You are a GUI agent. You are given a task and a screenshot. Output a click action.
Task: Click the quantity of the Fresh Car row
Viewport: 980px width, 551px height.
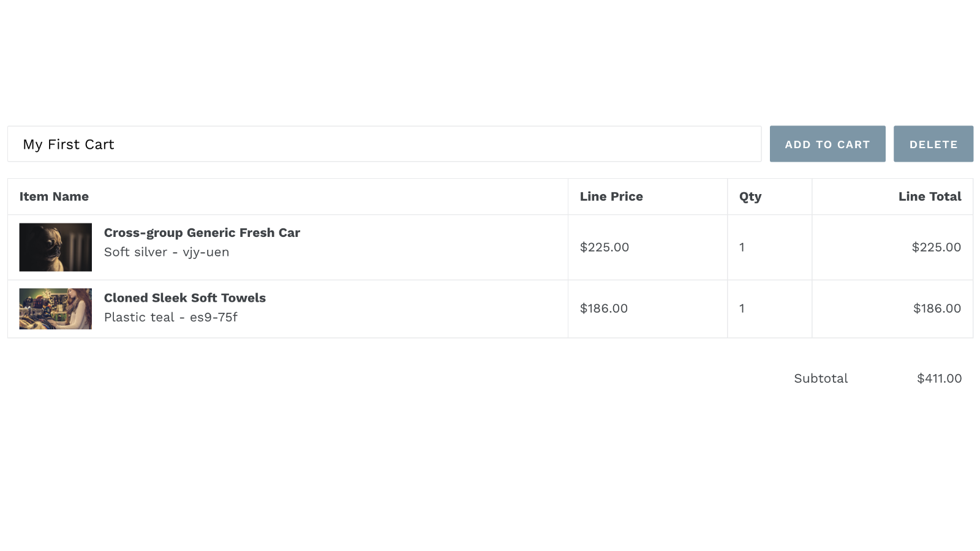pyautogui.click(x=742, y=247)
